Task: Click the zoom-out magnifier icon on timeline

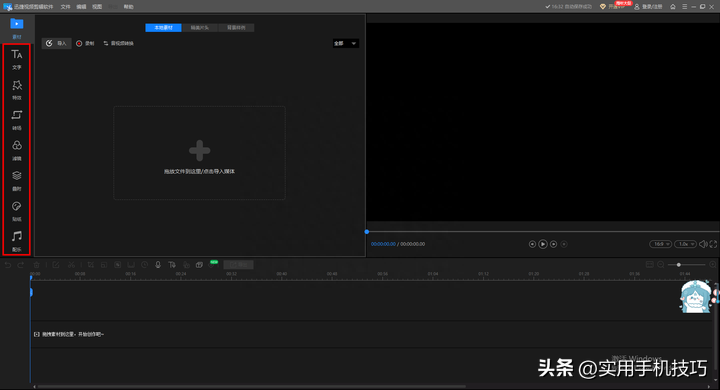Action: (x=661, y=265)
